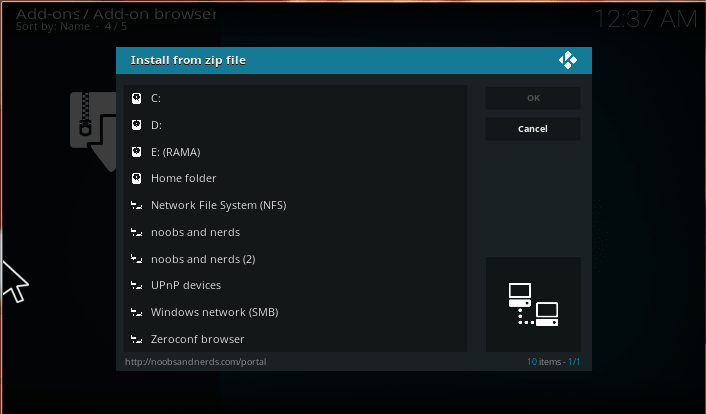This screenshot has width=706, height=414.
Task: Click the network icon beside Zeroconf browser
Action: 136,339
